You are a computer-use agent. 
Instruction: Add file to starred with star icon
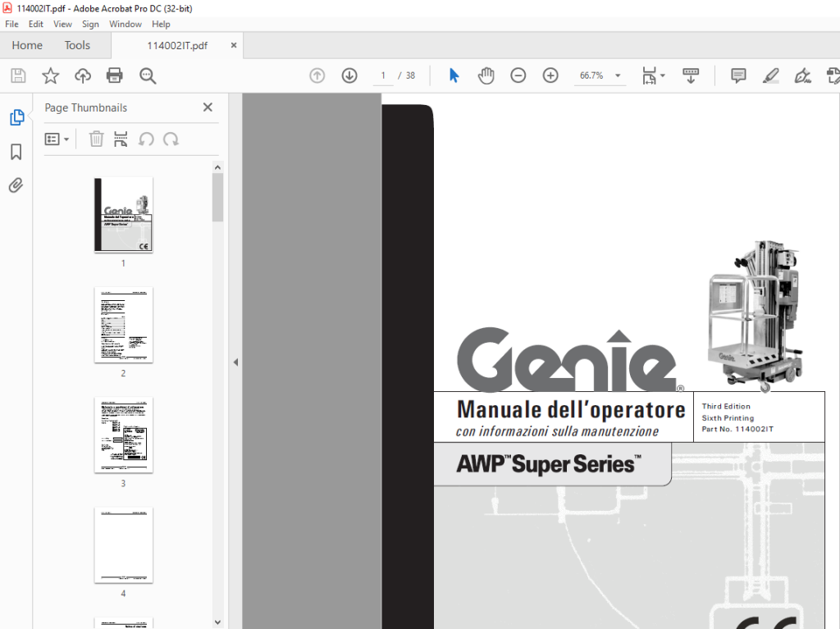(50, 75)
